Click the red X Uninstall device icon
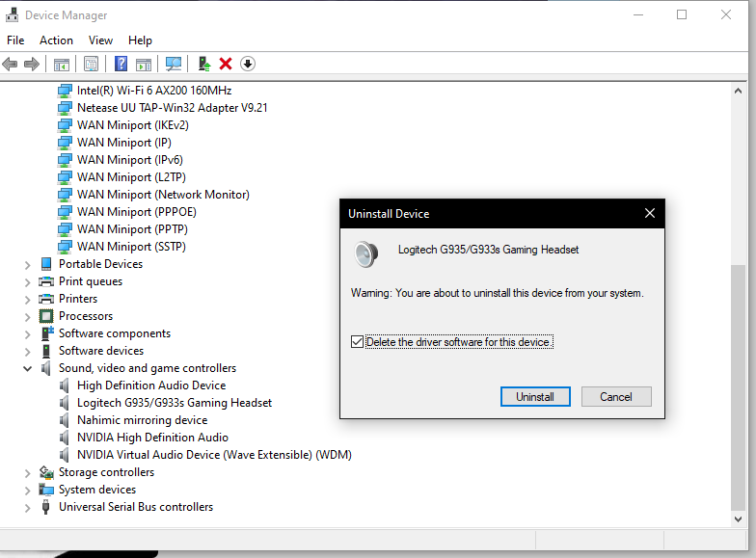756x558 pixels. 226,64
